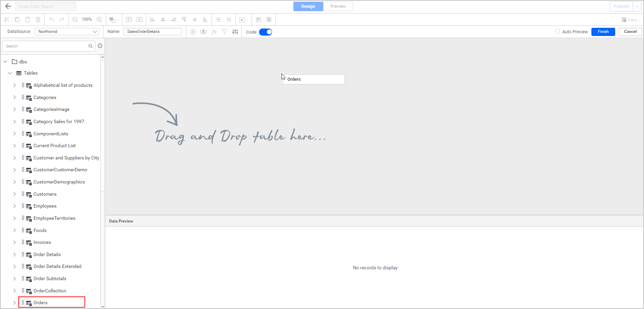The height and width of the screenshot is (309, 644).
Task: Click the back arrow icon
Action: coord(8,6)
